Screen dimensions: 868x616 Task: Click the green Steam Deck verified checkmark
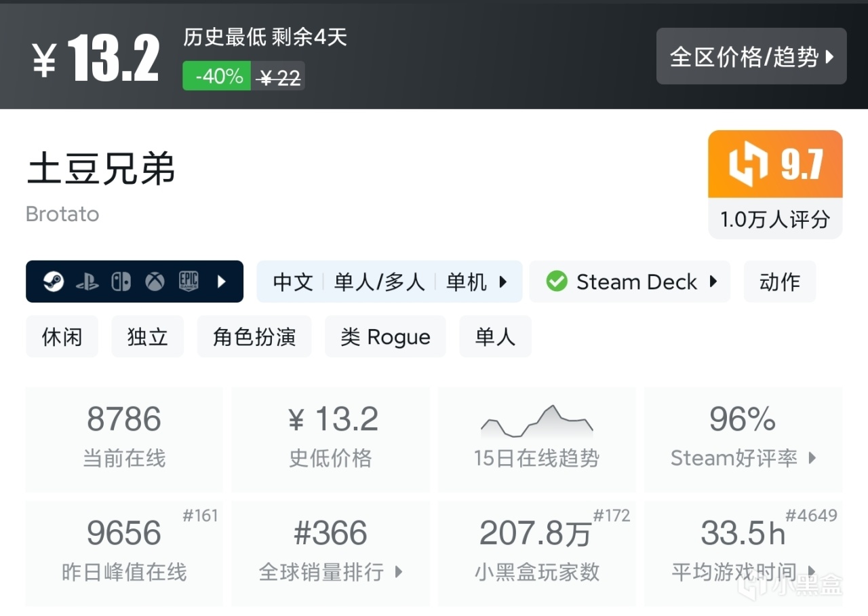[x=557, y=282]
